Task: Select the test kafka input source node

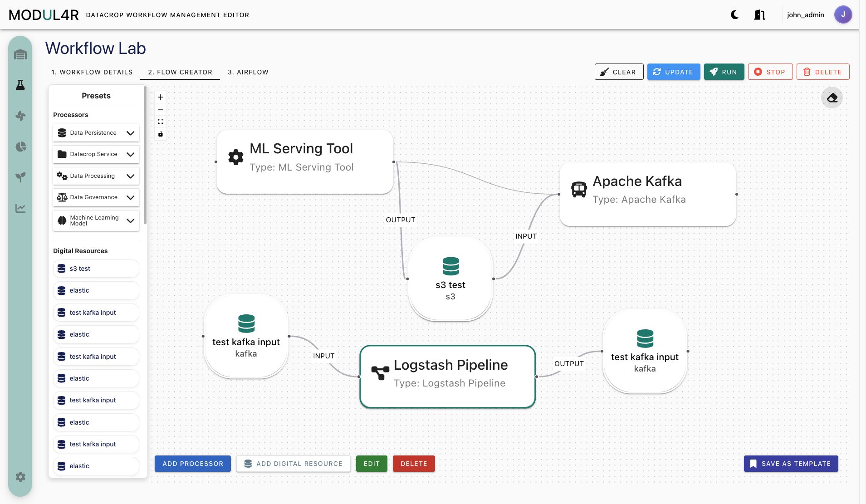Action: tap(246, 336)
